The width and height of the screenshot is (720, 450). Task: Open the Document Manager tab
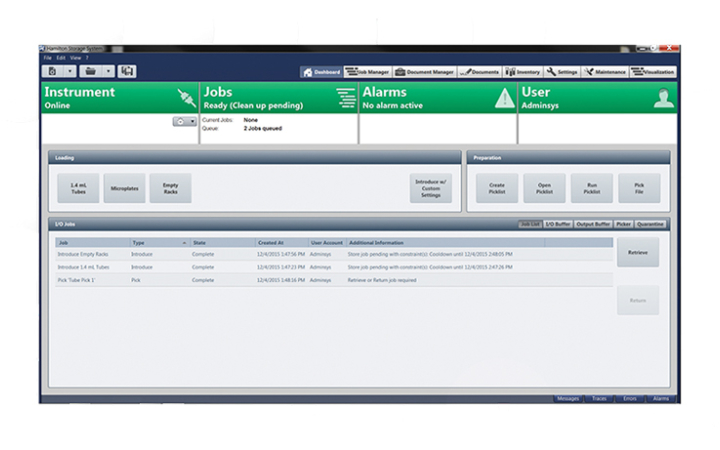coord(425,72)
